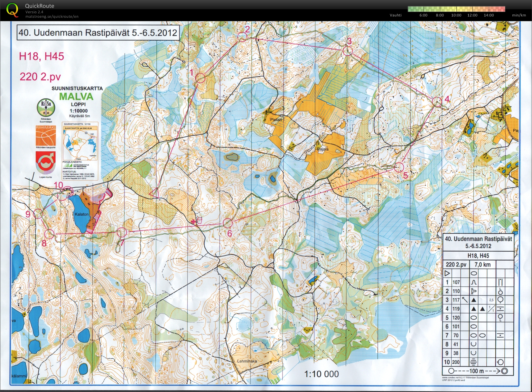The height and width of the screenshot is (392, 532).
Task: Click the red Loppi municipality crest
Action: click(x=46, y=163)
